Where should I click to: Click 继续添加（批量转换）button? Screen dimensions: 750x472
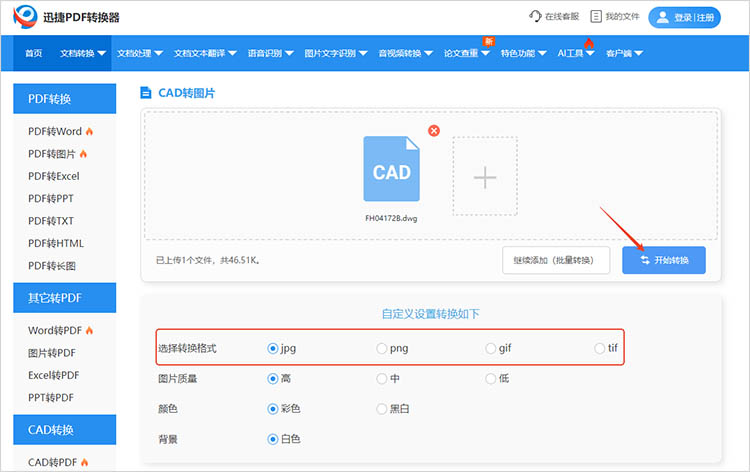[556, 260]
